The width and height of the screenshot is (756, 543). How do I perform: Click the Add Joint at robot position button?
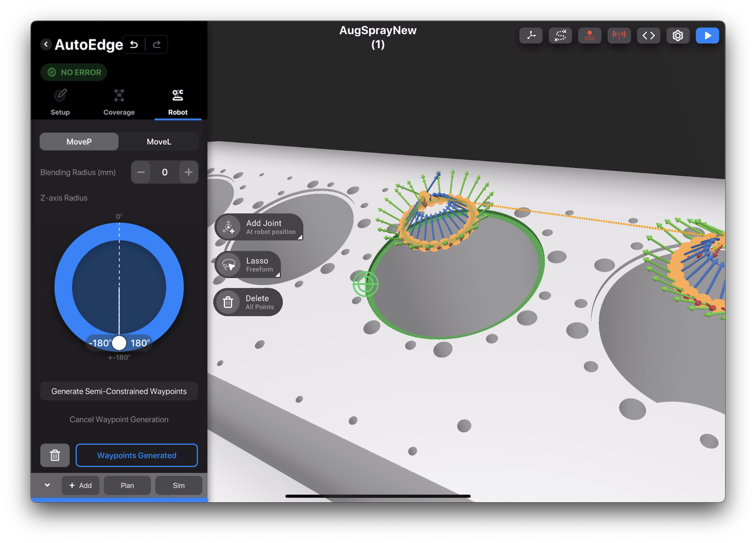(x=259, y=227)
